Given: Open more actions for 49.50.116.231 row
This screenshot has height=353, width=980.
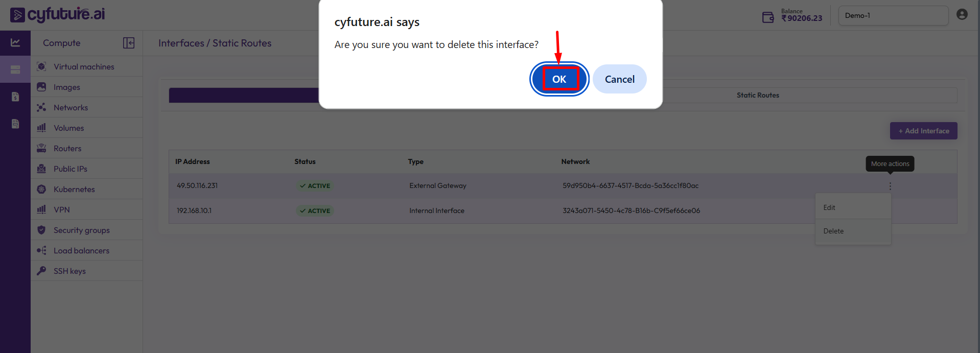Looking at the screenshot, I should tap(890, 186).
